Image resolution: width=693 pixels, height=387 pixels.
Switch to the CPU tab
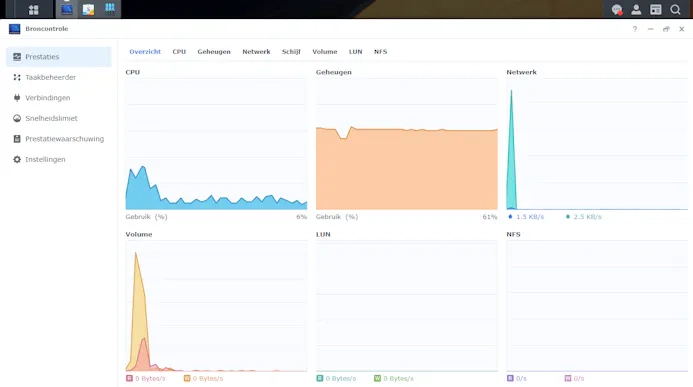coord(179,52)
